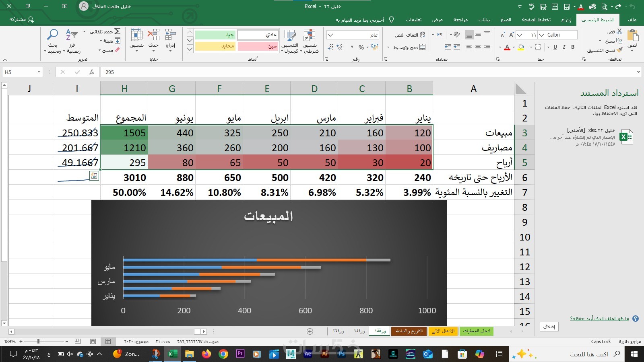Open the number format (عام) dropdown
Screen dimensions: 644x362
[330, 35]
